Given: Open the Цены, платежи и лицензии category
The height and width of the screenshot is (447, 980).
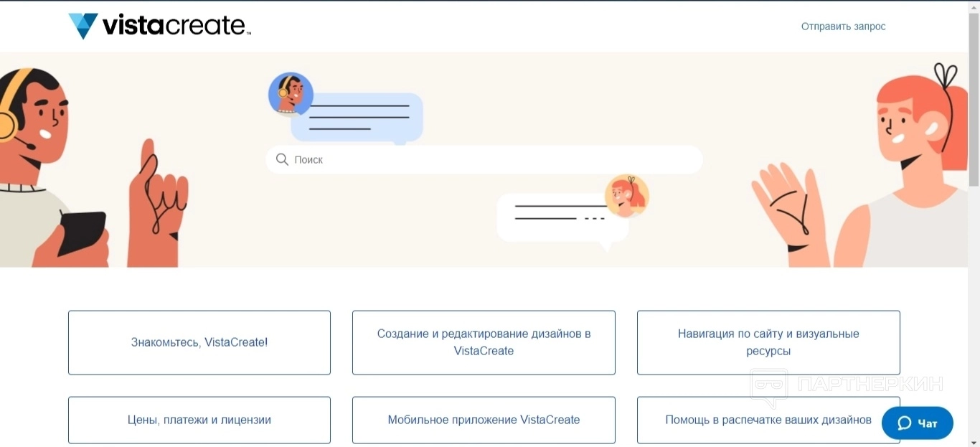Looking at the screenshot, I should (x=199, y=420).
